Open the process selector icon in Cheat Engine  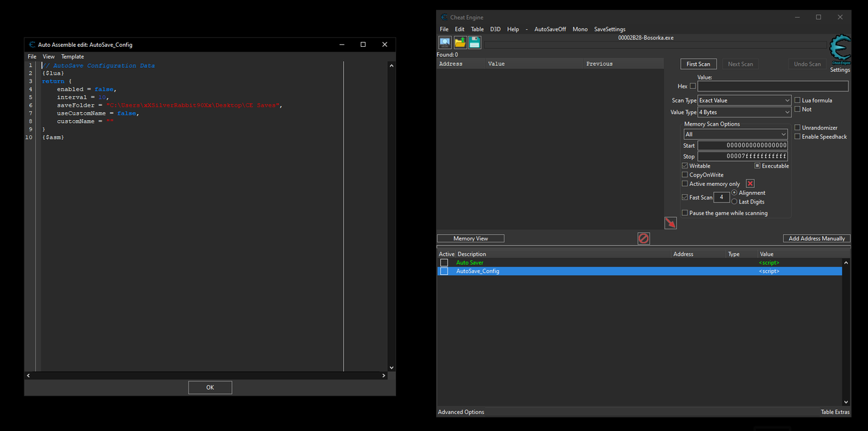(445, 42)
